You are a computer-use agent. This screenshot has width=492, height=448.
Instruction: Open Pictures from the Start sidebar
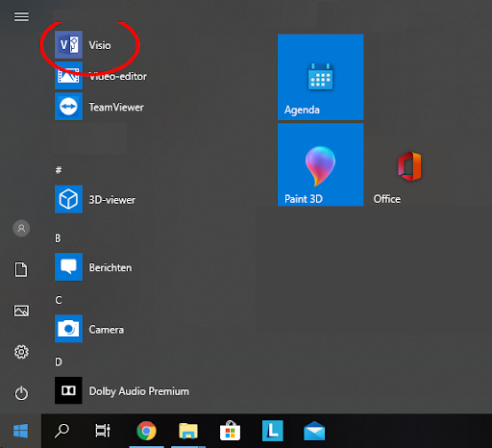coord(21,311)
